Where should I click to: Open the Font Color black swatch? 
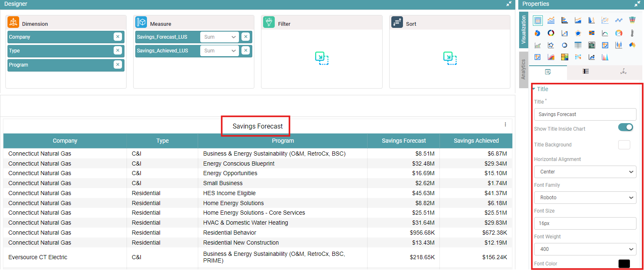pyautogui.click(x=624, y=264)
